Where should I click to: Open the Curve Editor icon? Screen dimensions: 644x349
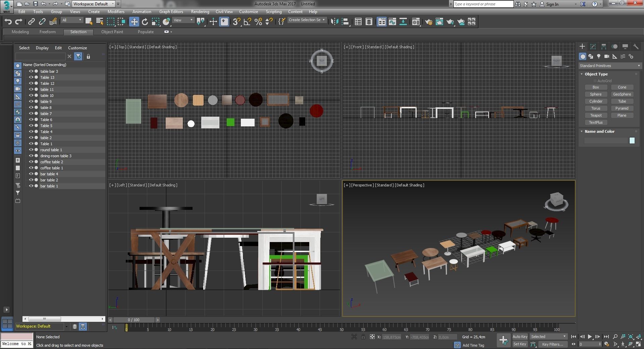392,22
